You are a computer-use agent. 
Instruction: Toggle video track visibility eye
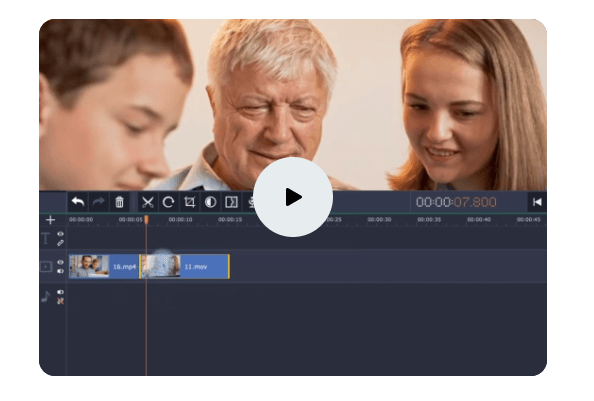tap(60, 262)
